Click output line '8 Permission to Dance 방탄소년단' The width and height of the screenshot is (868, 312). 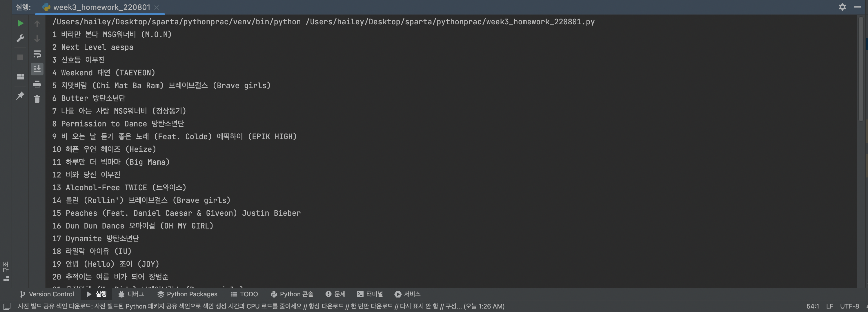[118, 124]
